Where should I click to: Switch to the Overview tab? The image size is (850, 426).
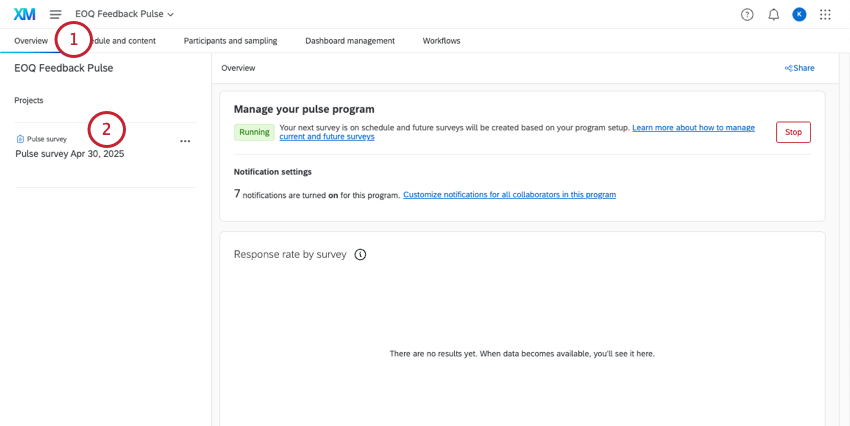pos(30,41)
